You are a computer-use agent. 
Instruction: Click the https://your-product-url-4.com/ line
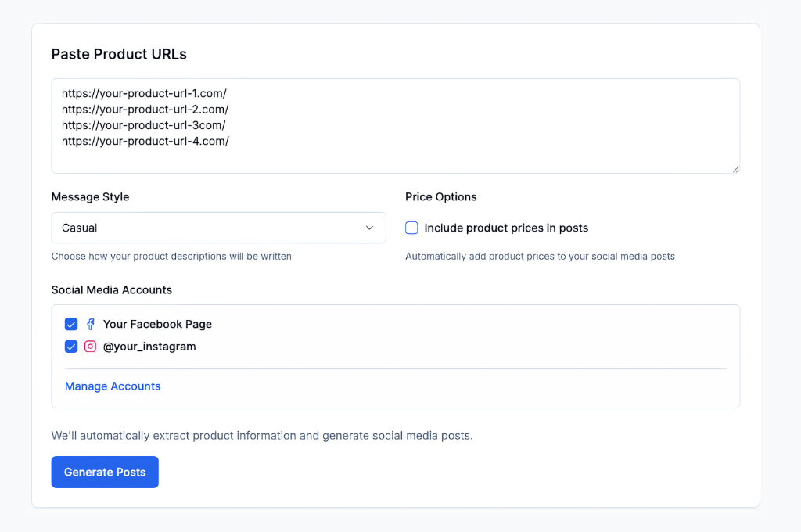pos(145,141)
